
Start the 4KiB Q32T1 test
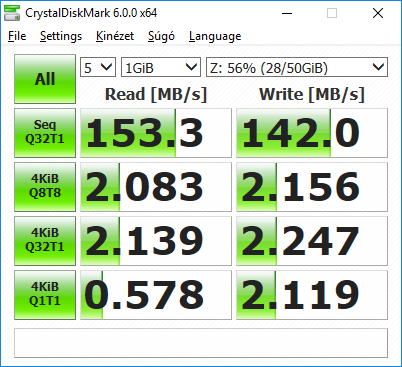click(45, 241)
